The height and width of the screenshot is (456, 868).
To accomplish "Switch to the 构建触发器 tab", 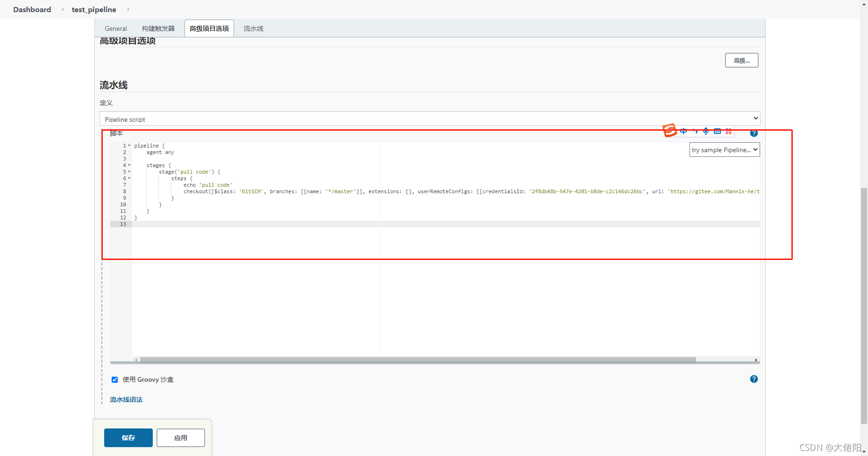I will tap(158, 28).
